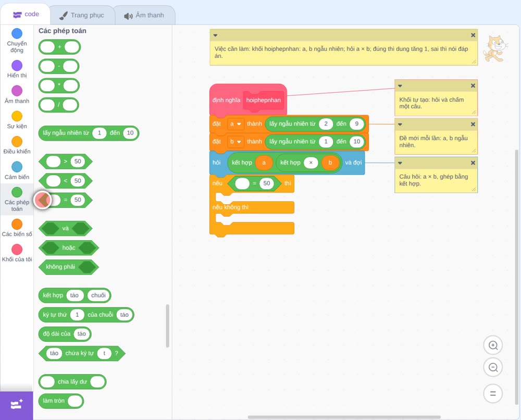Screen dimensions: 521x420
Task: Open the Hiển thị block category
Action: (17, 69)
